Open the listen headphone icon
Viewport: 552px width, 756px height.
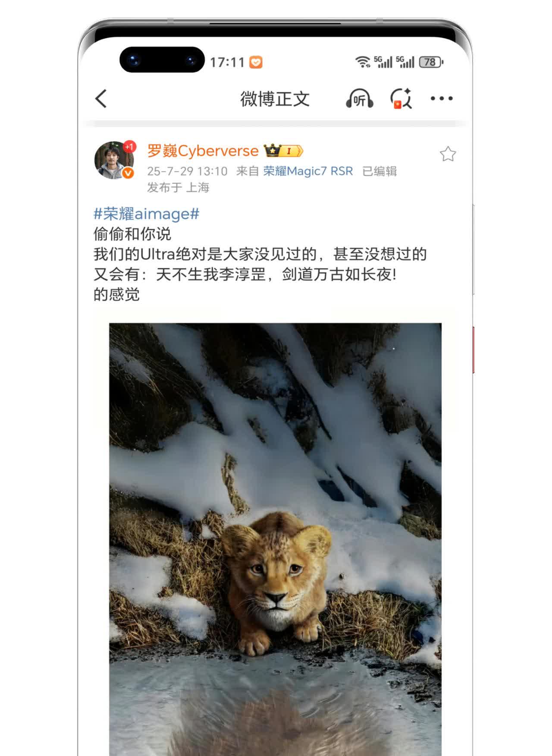[x=359, y=98]
